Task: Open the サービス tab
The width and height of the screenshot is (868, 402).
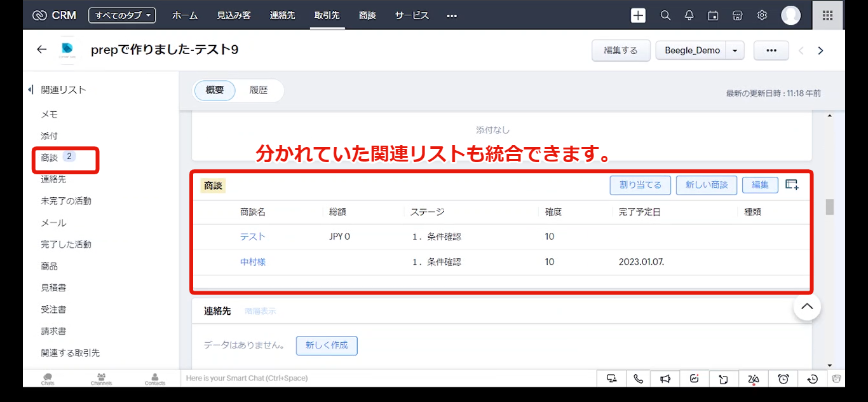Action: pyautogui.click(x=412, y=15)
